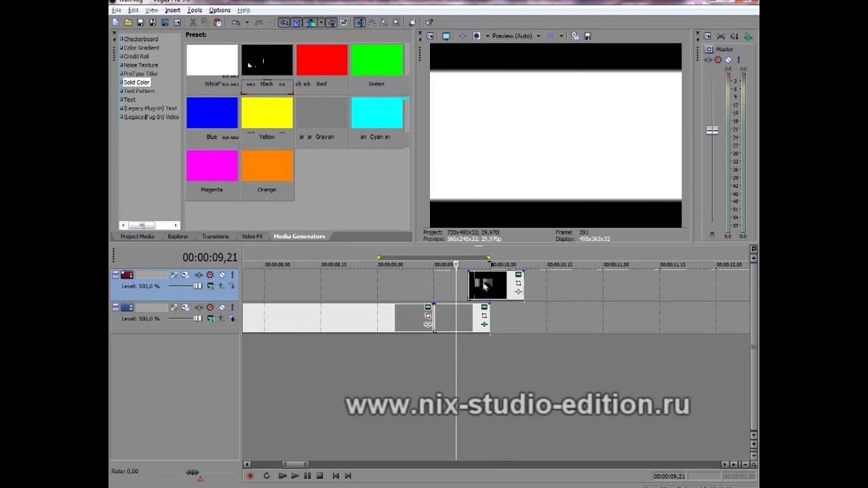868x488 pixels.
Task: Click Event Pan/Crop icon on black clip
Action: 518,283
